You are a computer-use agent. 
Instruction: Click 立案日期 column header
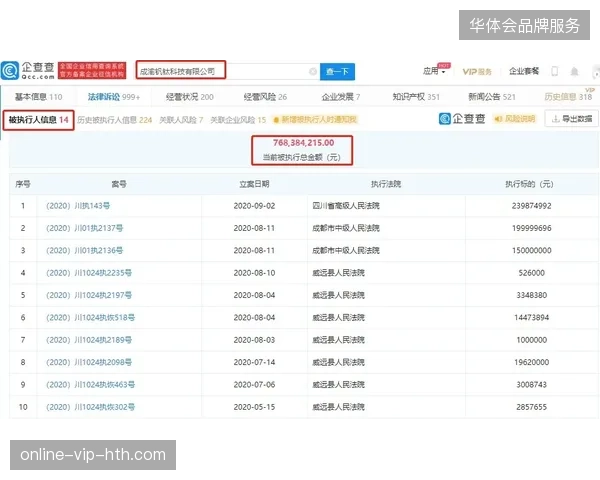[254, 184]
